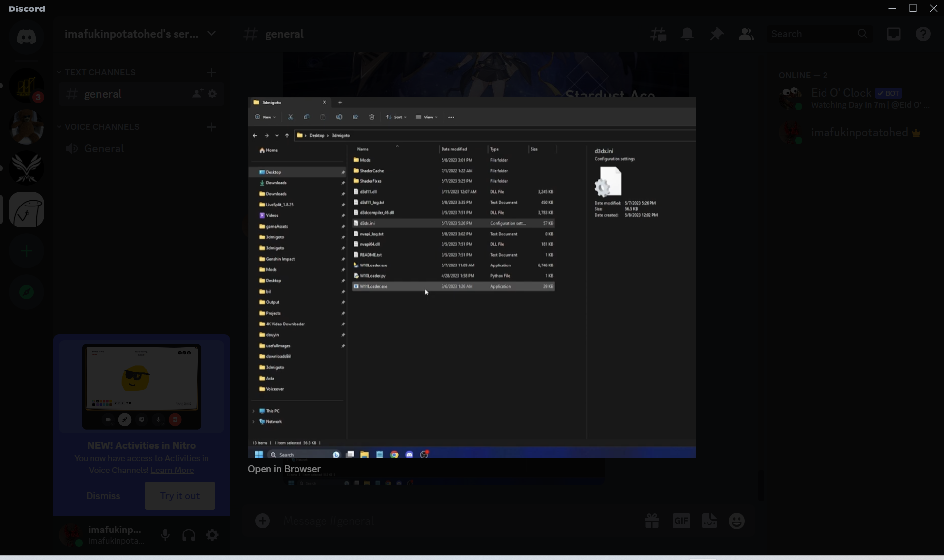
Task: Deafen audio with the headphones toggle
Action: (x=189, y=535)
